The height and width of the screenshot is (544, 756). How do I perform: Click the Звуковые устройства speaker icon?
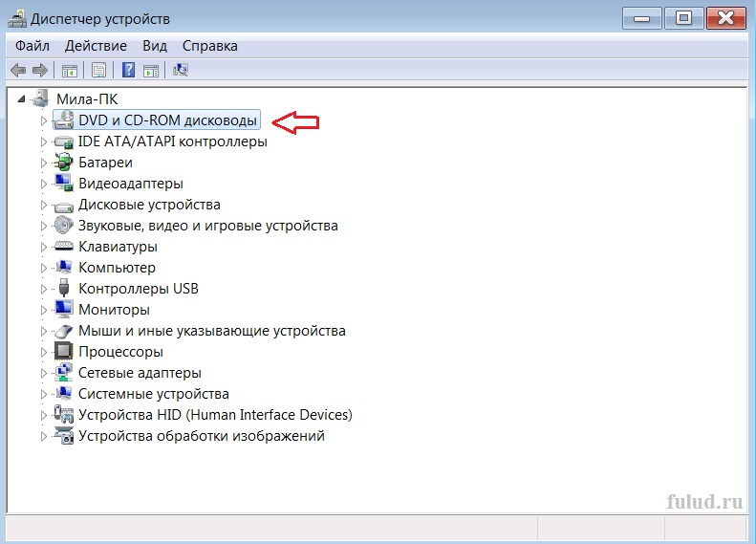tap(64, 226)
